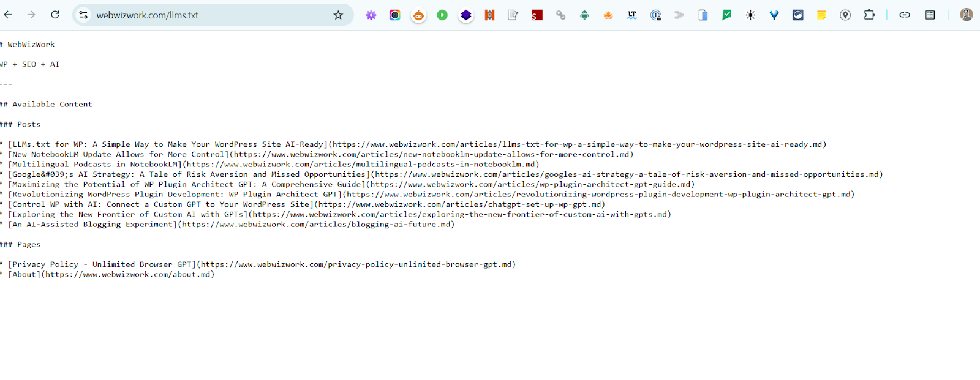Open the yellow sticky-note extension
Screen dimensions: 980x380
pos(822,15)
